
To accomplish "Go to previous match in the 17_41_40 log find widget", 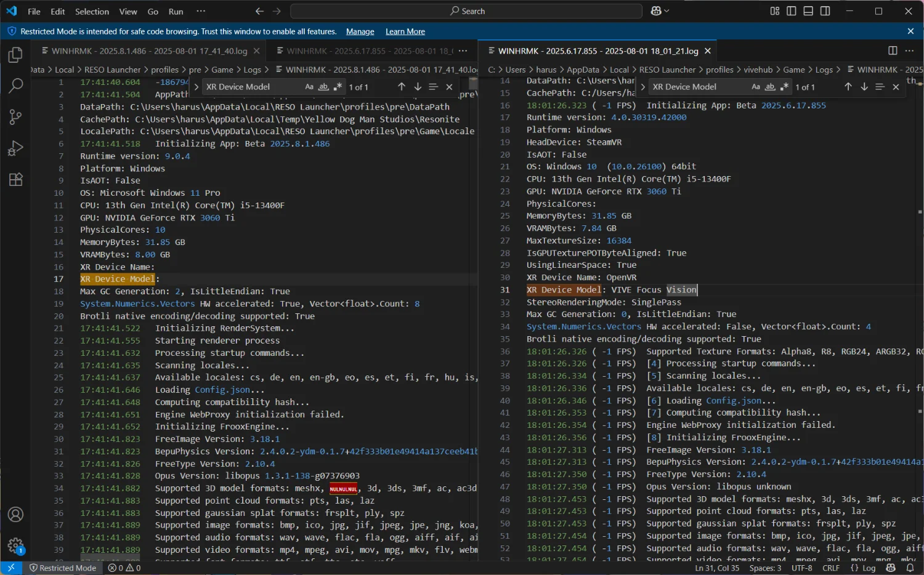I will 402,87.
